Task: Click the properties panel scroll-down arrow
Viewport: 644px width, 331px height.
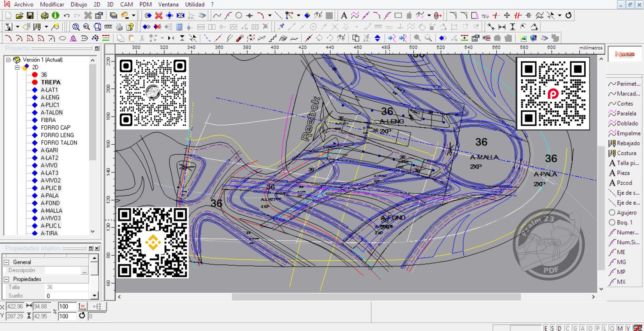Action: point(94,296)
